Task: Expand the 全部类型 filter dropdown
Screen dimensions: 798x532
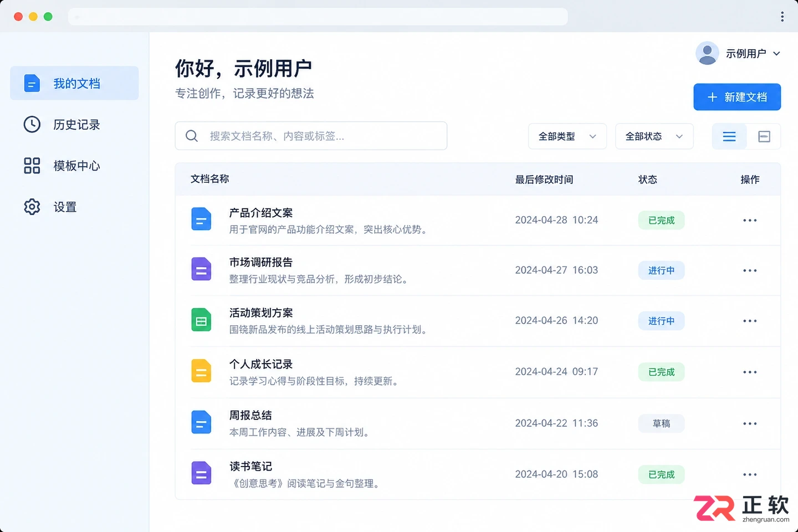Action: (x=567, y=136)
